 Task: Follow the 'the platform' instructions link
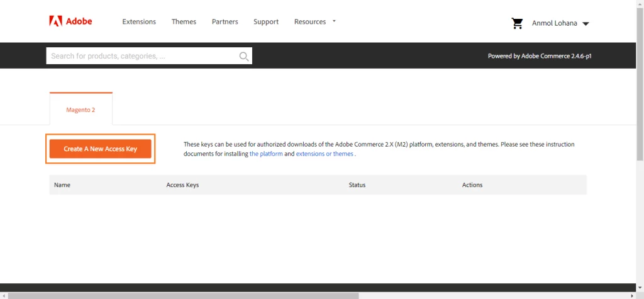tap(266, 154)
